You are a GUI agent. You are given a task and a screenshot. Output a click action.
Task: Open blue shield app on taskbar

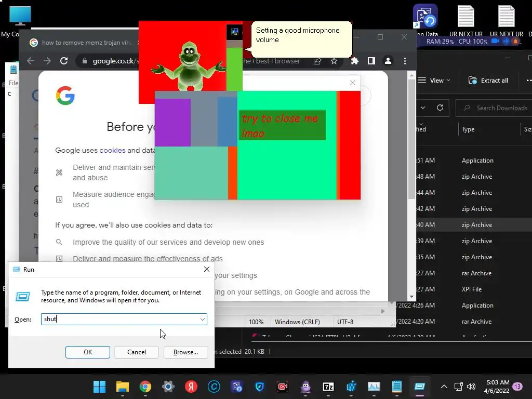(x=260, y=387)
